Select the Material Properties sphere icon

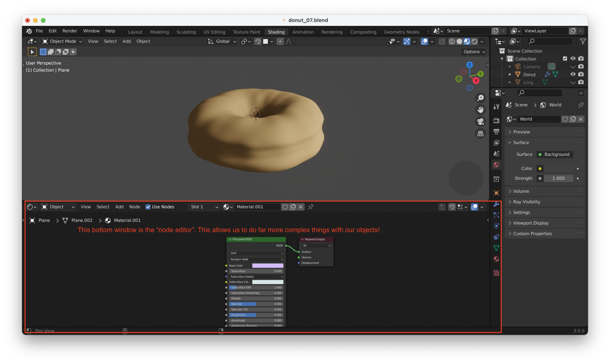tap(496, 259)
